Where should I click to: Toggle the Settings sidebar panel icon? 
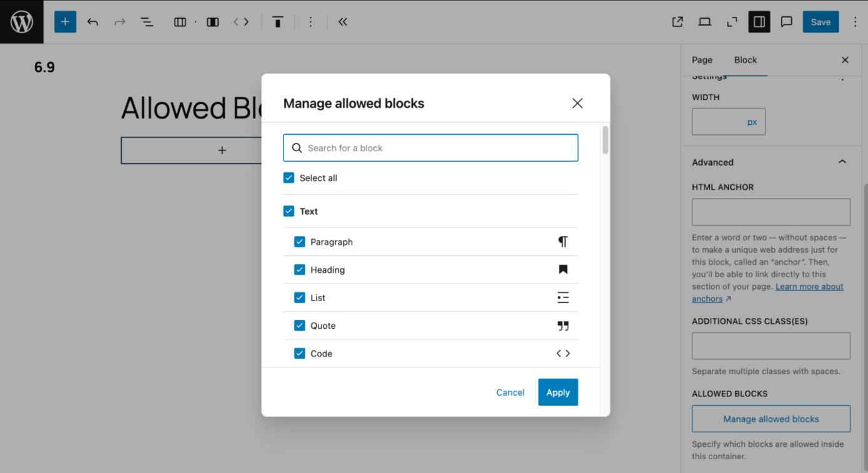click(759, 22)
